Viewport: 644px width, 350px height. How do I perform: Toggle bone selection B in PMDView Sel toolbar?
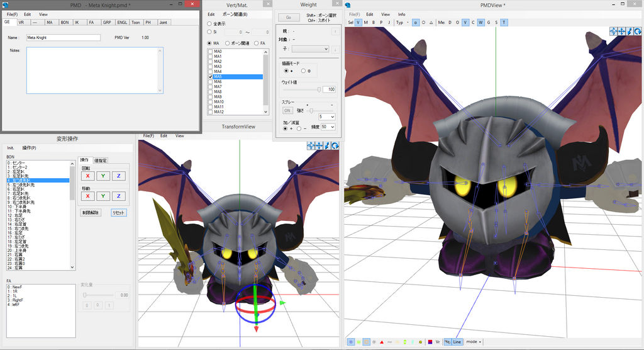click(x=374, y=23)
